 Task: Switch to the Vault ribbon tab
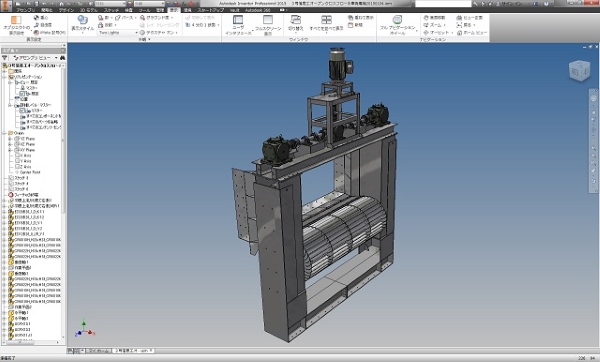click(x=235, y=10)
